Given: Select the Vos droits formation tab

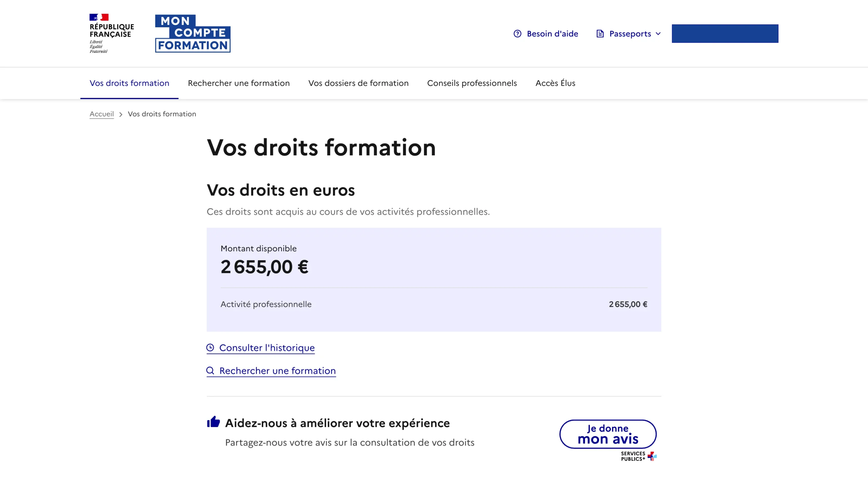Looking at the screenshot, I should click(x=129, y=83).
